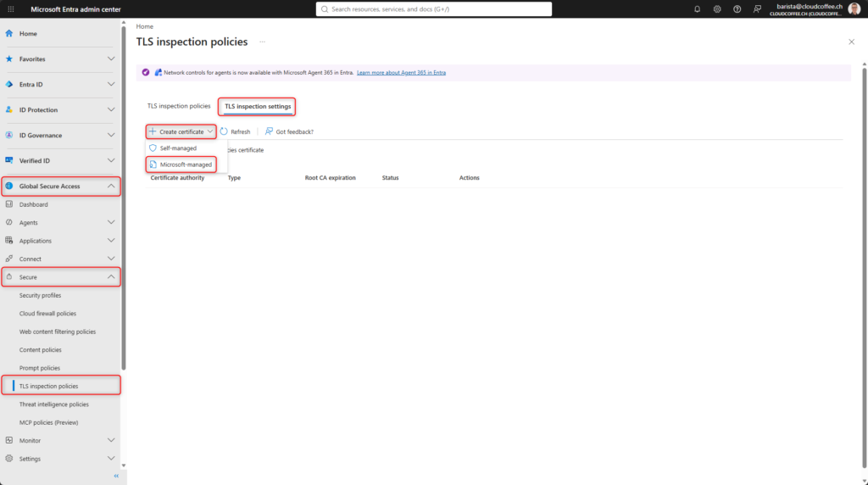Screen dimensions: 868x485
Task: Collapse the Global Secure Access chevron
Action: point(111,186)
